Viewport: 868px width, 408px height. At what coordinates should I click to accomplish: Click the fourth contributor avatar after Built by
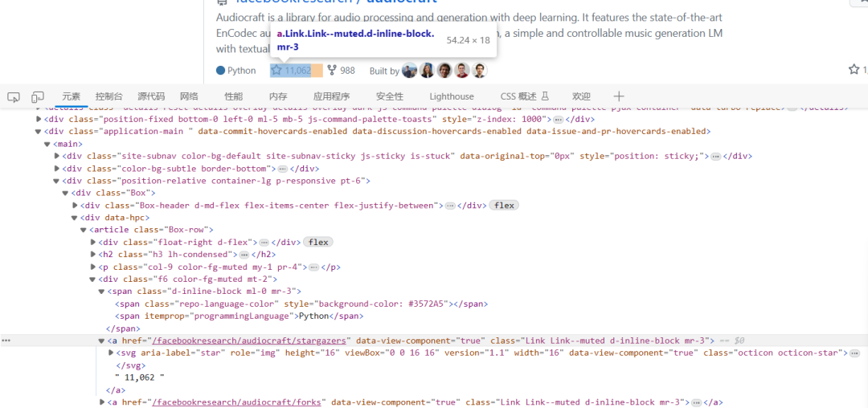click(x=462, y=70)
